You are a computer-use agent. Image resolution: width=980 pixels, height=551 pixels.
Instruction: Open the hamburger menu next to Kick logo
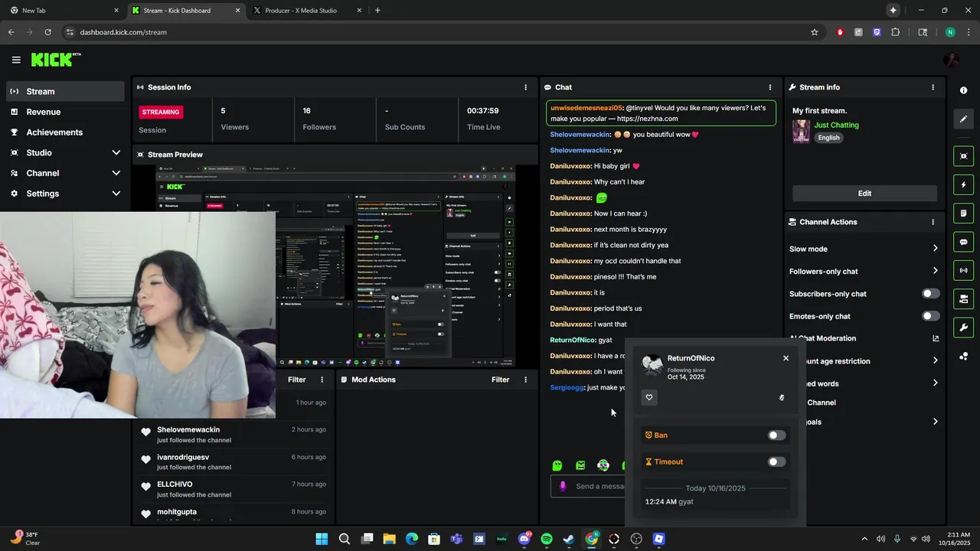tap(16, 60)
